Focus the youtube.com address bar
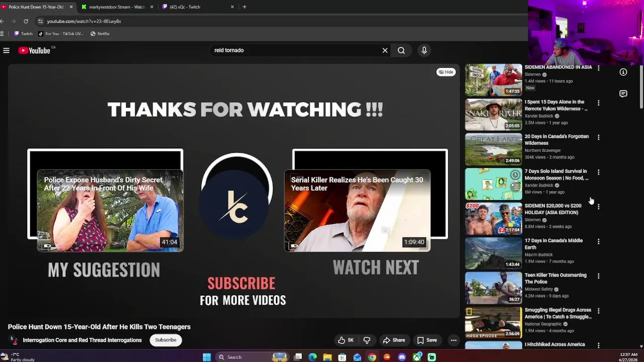This screenshot has width=644, height=362. click(x=84, y=21)
